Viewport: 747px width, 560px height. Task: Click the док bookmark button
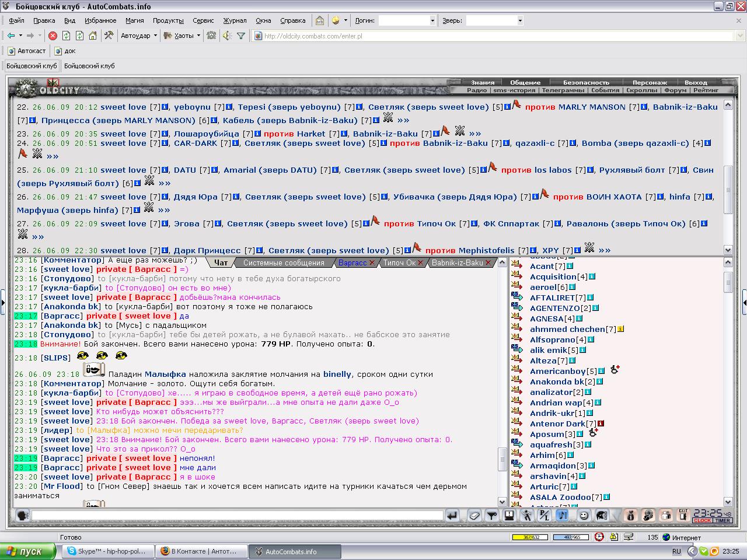click(x=66, y=51)
